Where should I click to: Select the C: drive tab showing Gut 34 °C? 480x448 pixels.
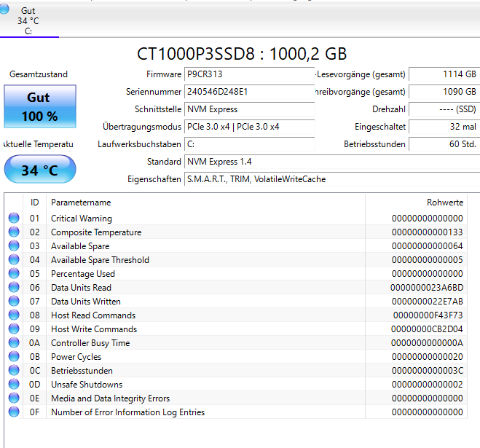pos(28,20)
